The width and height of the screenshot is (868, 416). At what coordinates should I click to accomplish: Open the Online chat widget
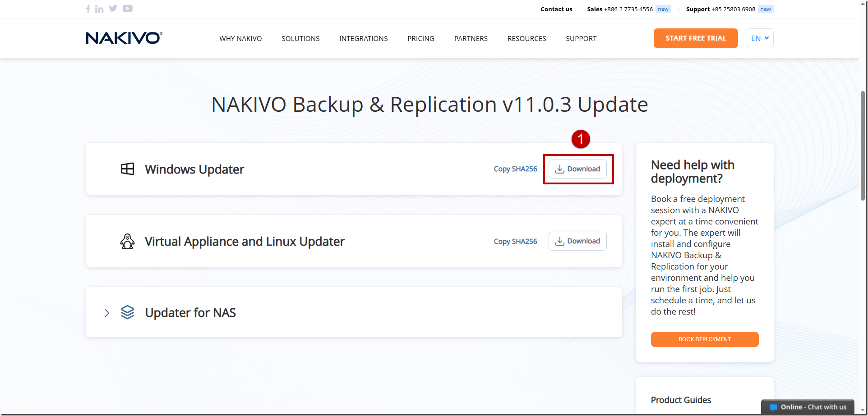pyautogui.click(x=808, y=407)
